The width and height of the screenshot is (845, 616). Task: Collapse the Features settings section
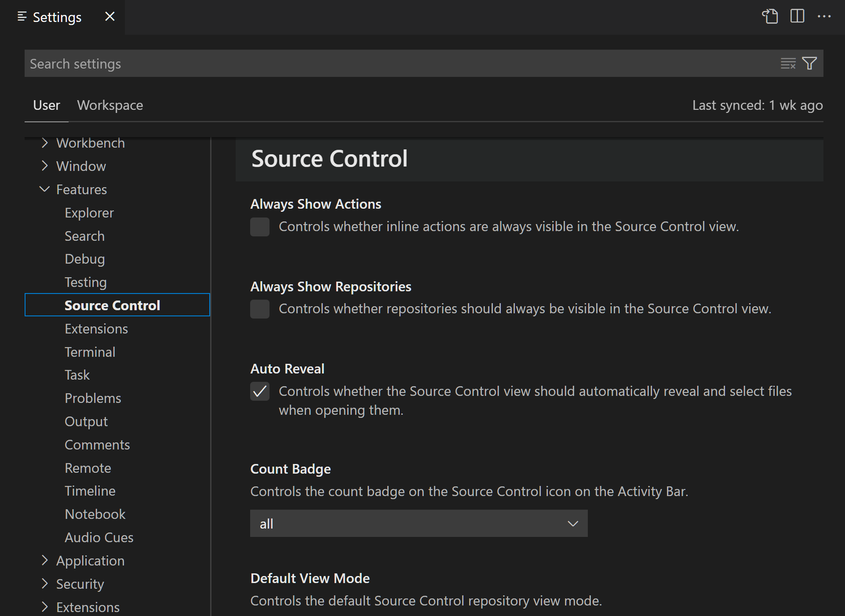pos(44,189)
